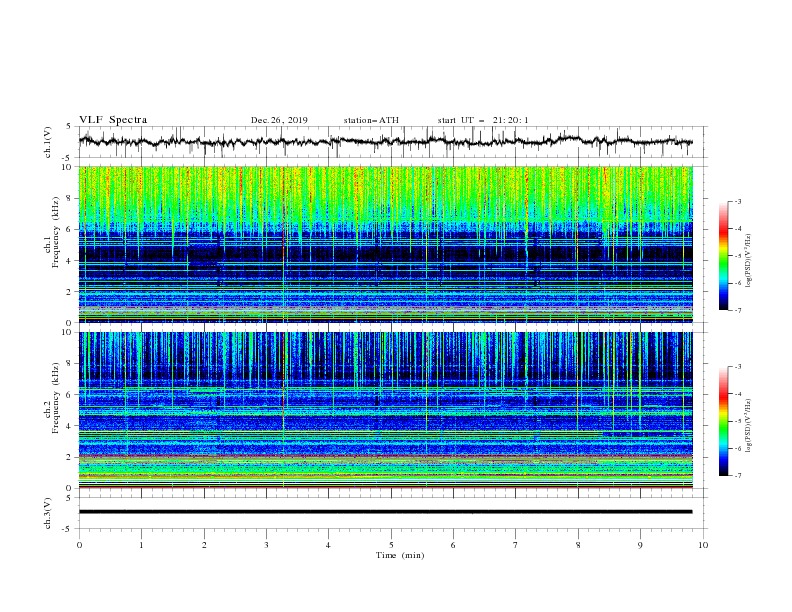Click time axis tick label "9"

click(x=640, y=545)
